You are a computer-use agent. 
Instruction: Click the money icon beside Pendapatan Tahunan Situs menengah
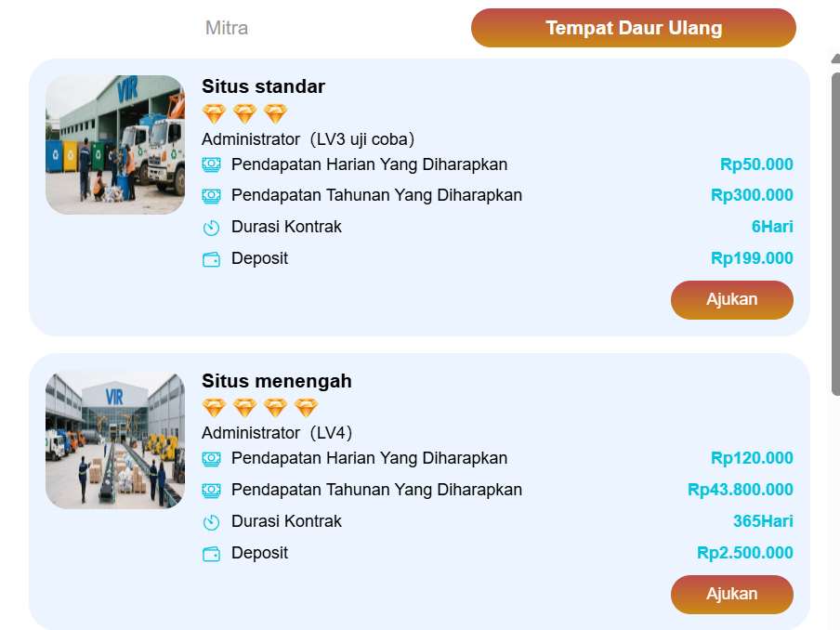(212, 490)
